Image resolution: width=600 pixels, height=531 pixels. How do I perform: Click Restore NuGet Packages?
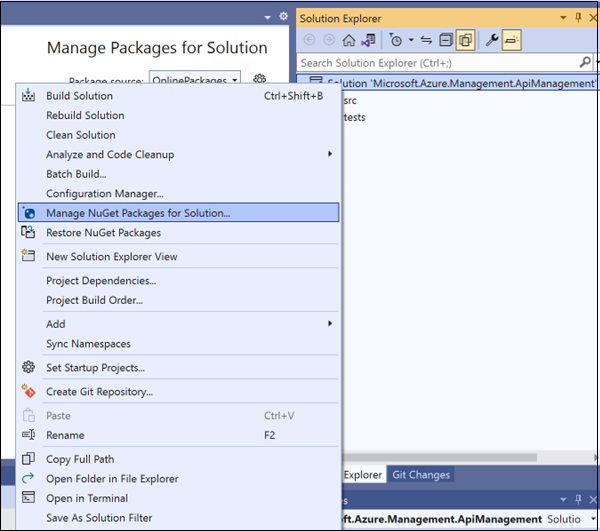[178, 233]
